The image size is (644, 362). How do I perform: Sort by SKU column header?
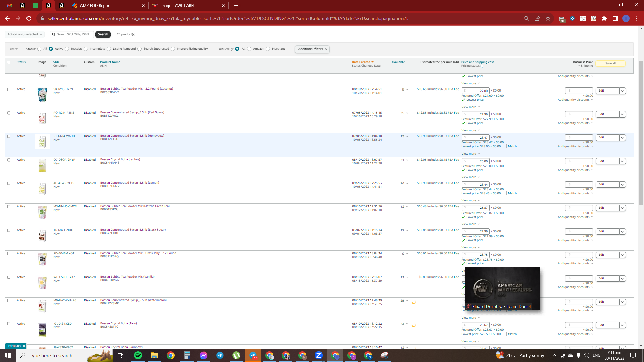(56, 62)
